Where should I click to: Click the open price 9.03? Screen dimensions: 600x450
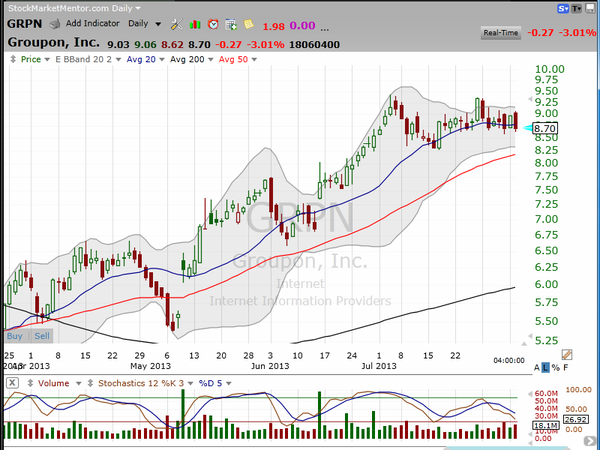click(x=118, y=44)
